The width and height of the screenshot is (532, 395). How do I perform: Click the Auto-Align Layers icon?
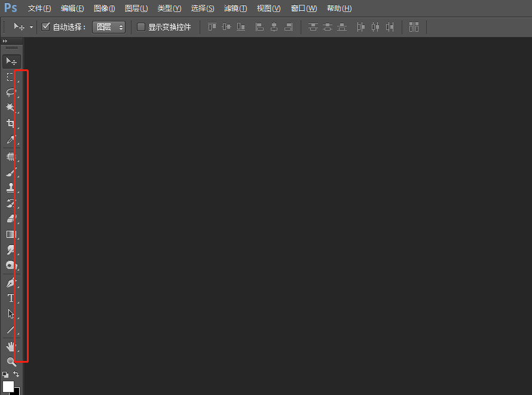pyautogui.click(x=414, y=27)
